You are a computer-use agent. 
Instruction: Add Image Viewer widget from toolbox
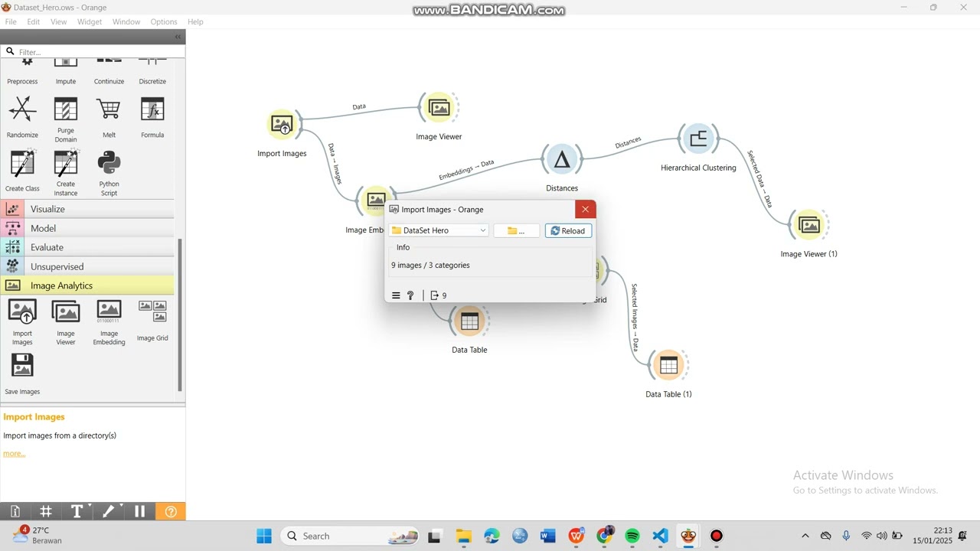[x=66, y=322]
